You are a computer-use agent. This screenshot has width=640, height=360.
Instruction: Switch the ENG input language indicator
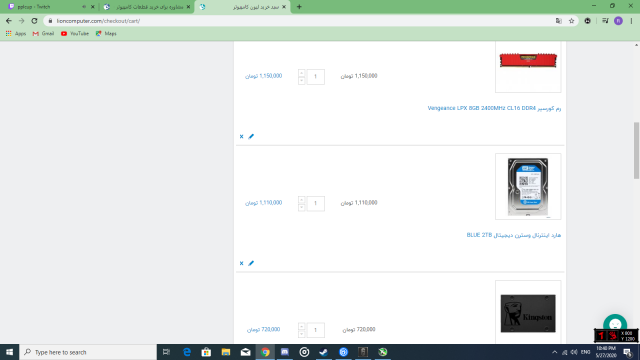tap(585, 352)
